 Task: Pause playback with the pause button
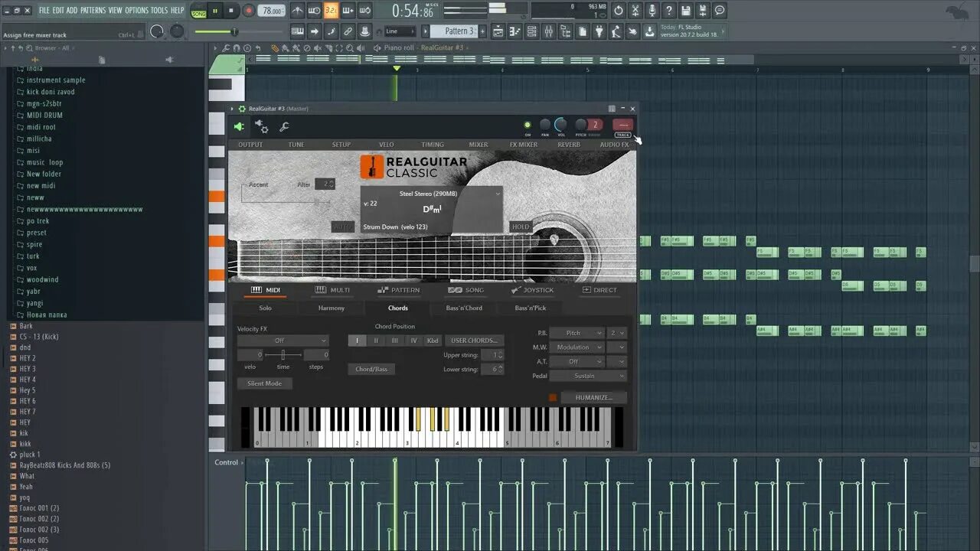214,11
